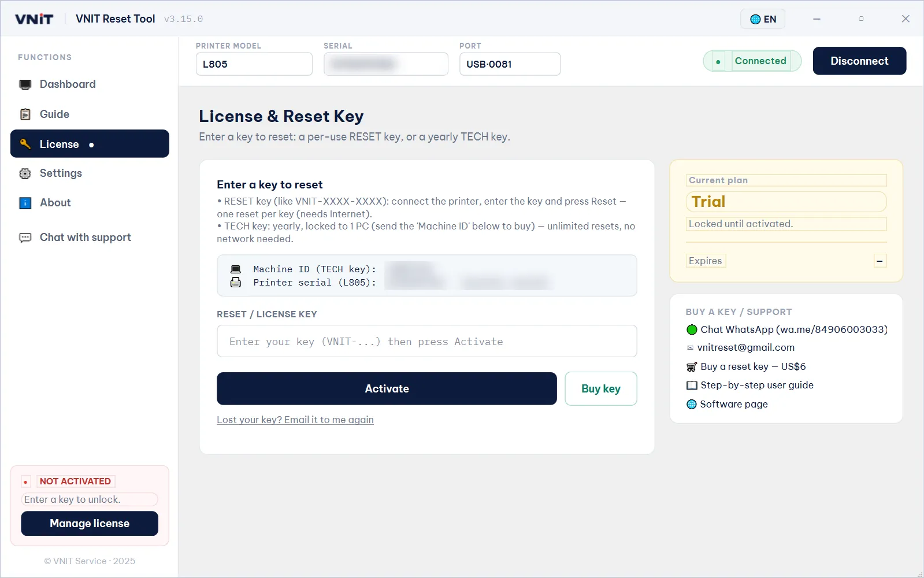Click the globe icon on language button
Image resolution: width=924 pixels, height=578 pixels.
point(755,19)
